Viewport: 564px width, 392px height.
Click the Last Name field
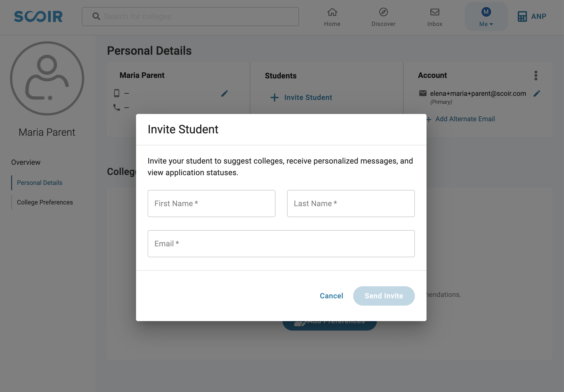click(351, 203)
